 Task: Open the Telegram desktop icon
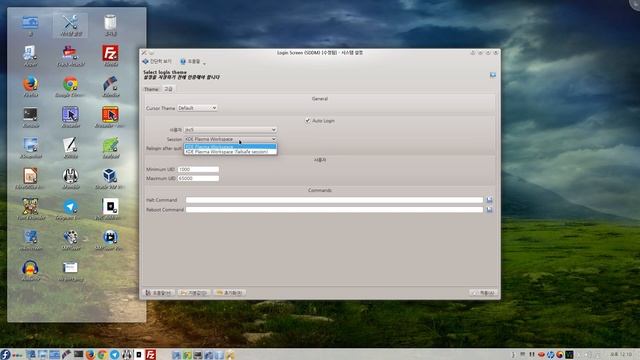(70, 209)
